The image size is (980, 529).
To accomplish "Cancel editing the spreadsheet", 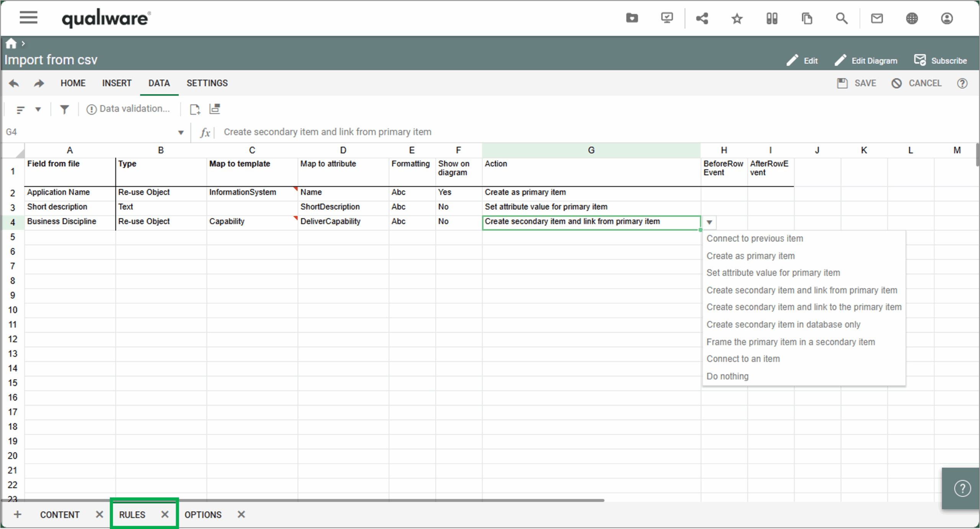I will [916, 83].
